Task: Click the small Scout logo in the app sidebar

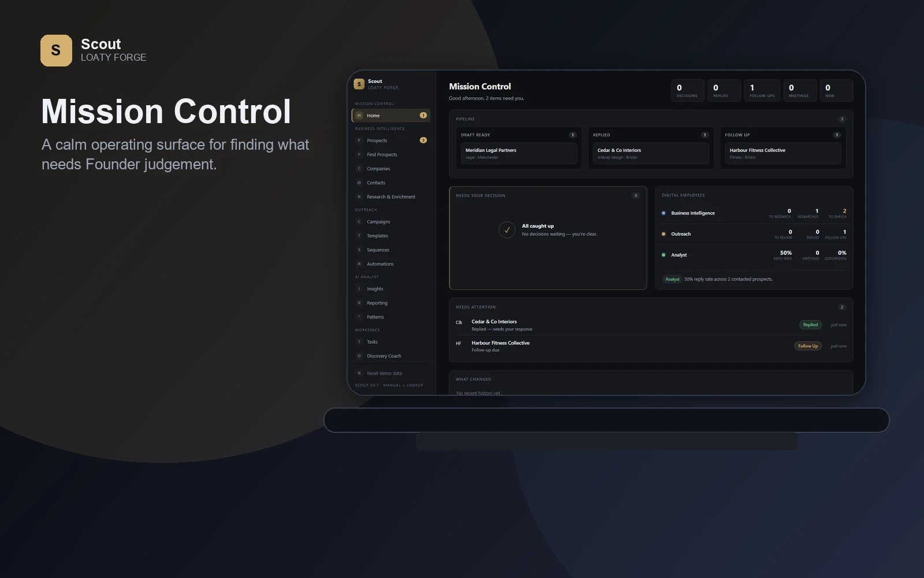Action: (359, 84)
